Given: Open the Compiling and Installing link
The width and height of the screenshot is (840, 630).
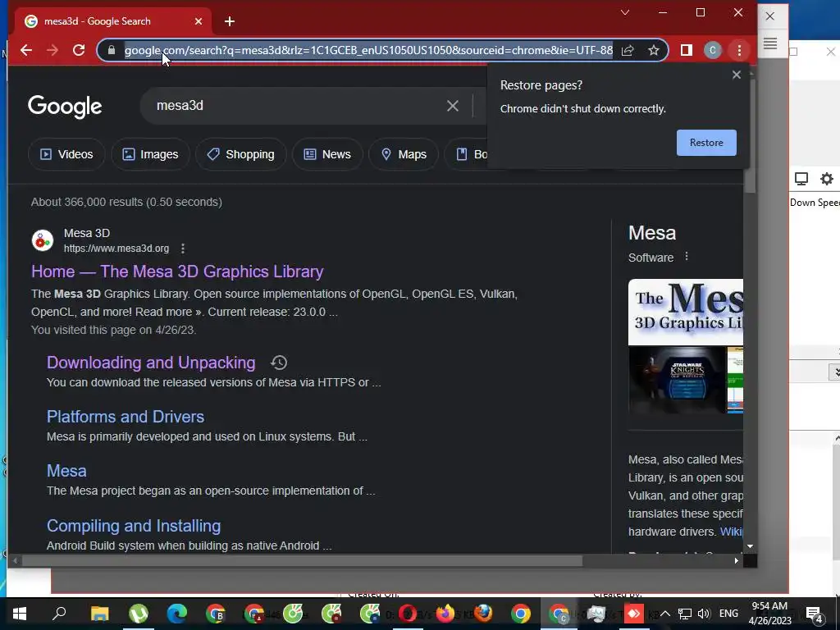Looking at the screenshot, I should (134, 526).
